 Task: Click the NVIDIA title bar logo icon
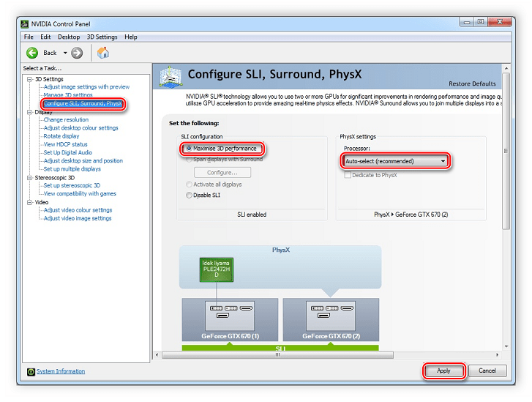[25, 24]
